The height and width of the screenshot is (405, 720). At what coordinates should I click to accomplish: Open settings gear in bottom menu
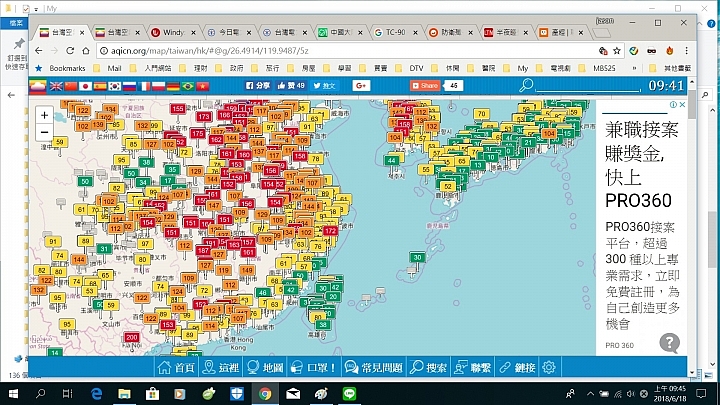[549, 367]
